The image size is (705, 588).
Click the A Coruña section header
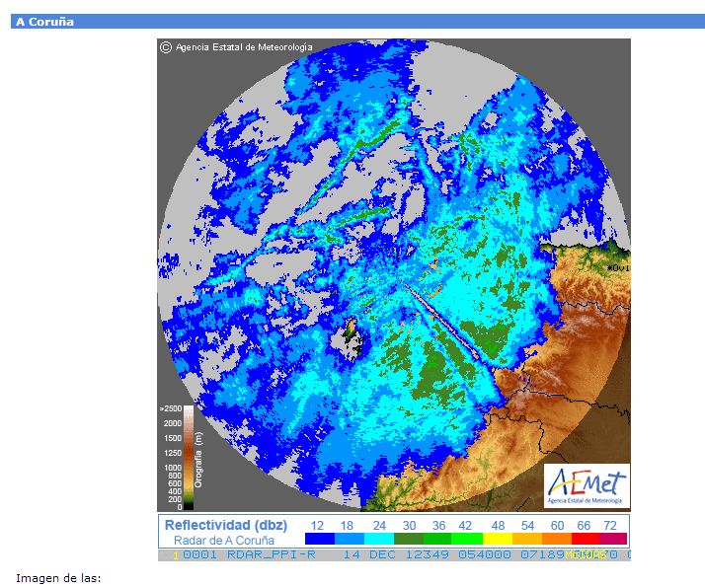(44, 21)
